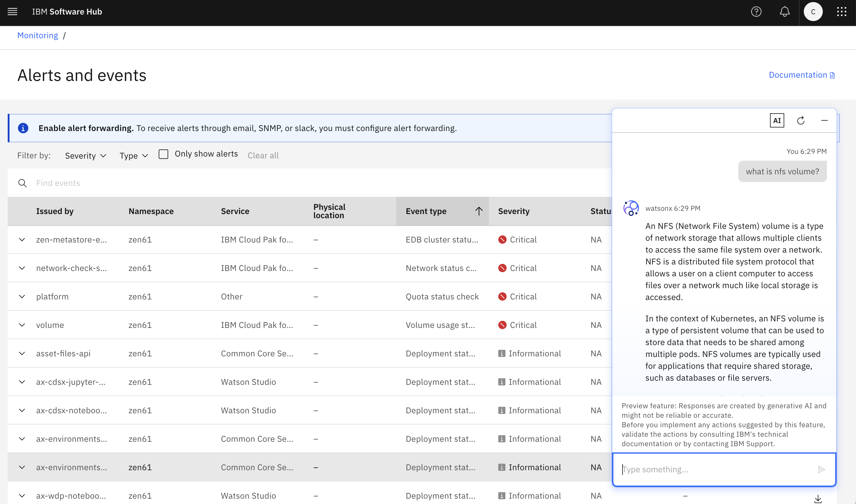Open the IBM Software Hub navigation menu
The width and height of the screenshot is (856, 504).
tap(12, 12)
